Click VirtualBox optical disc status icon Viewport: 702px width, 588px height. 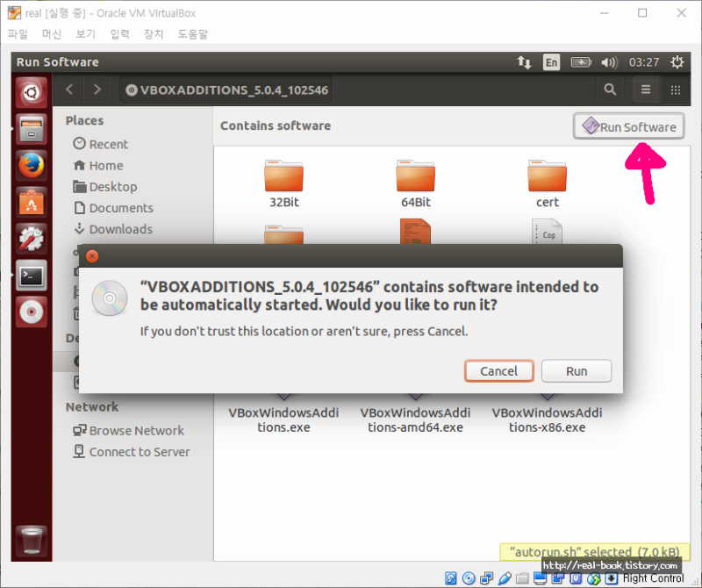pos(469,578)
